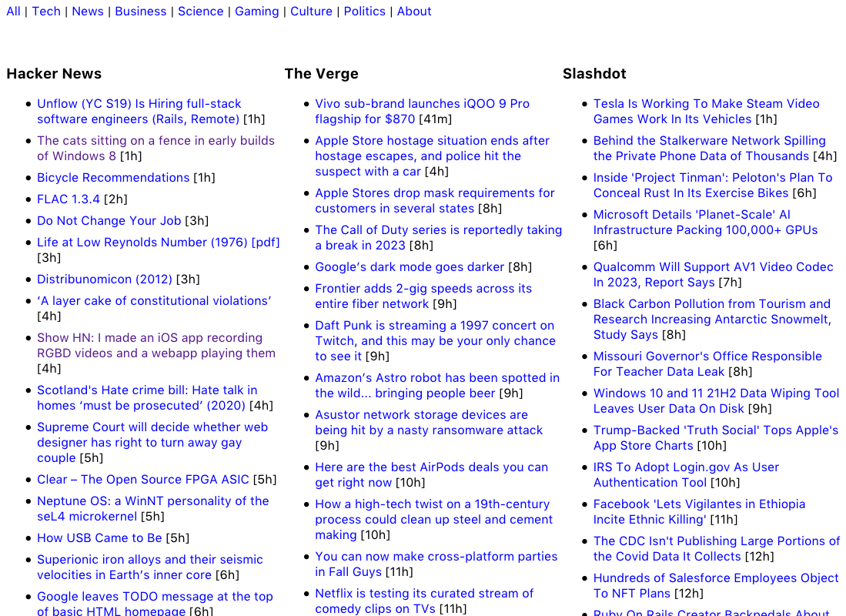Open 'Bicycle Recommendations' link
The image size is (846, 616).
pyautogui.click(x=113, y=178)
